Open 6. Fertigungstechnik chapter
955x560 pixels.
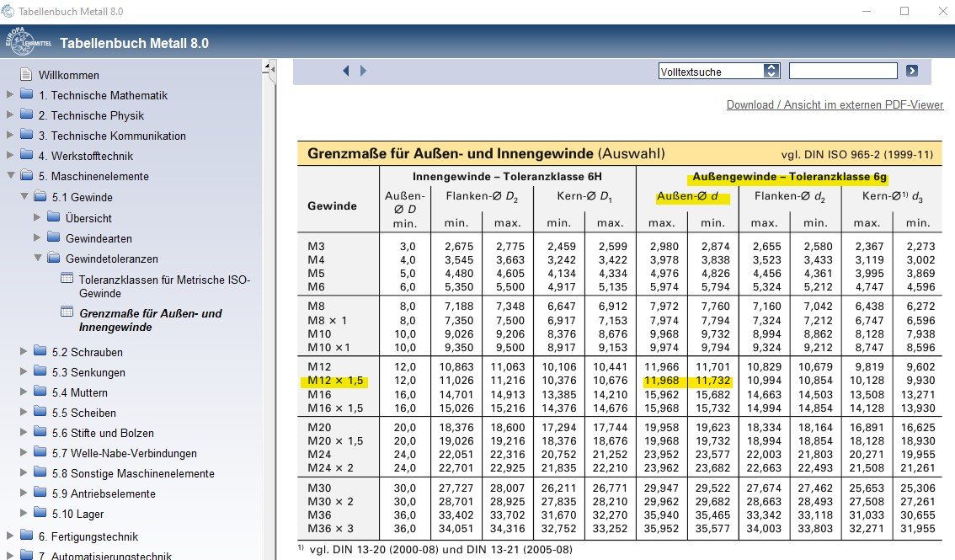point(88,536)
